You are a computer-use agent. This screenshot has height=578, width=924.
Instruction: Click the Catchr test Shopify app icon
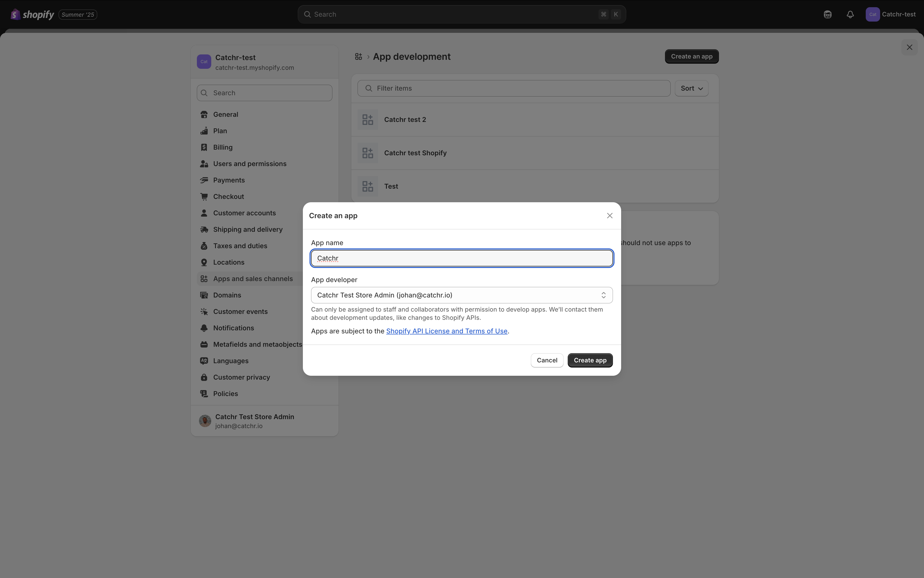click(368, 153)
